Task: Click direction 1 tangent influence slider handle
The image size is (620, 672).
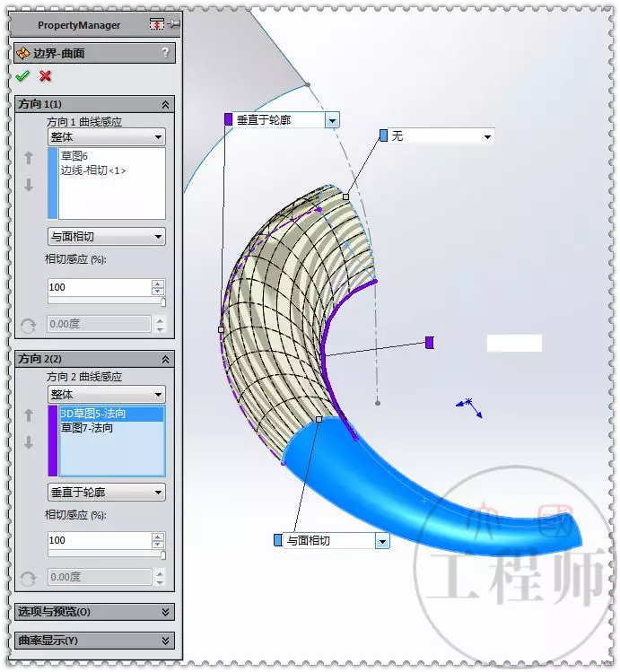Action: pos(162,302)
